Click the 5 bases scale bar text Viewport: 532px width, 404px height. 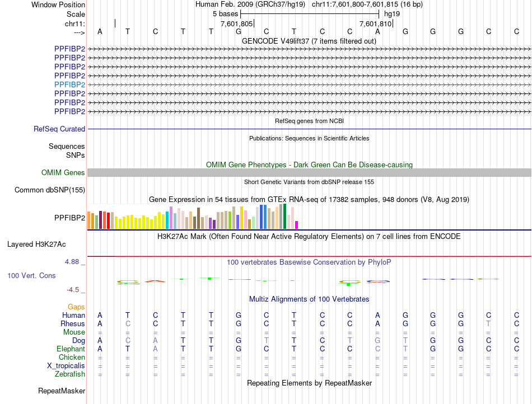click(x=225, y=14)
